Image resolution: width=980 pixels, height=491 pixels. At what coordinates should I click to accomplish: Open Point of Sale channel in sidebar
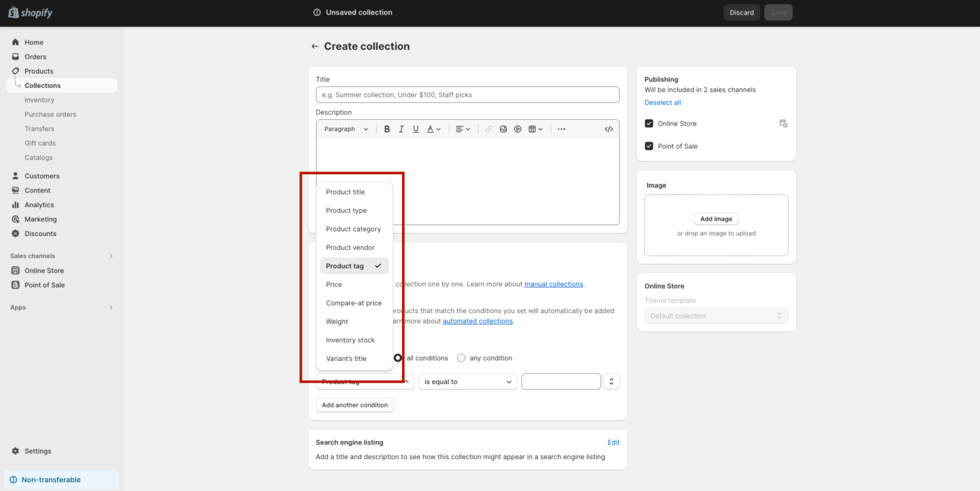tap(45, 285)
